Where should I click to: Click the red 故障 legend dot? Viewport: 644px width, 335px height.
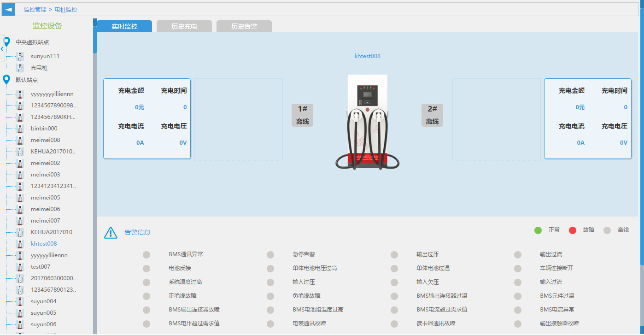click(x=573, y=230)
